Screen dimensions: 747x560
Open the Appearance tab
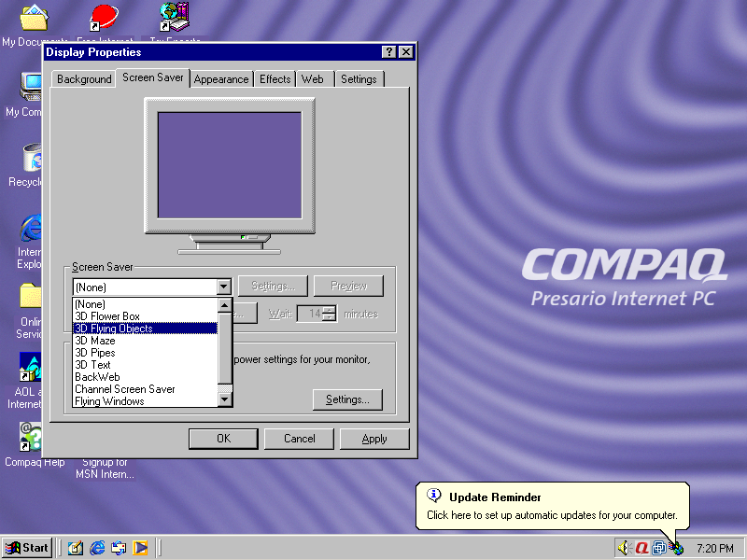(x=221, y=79)
